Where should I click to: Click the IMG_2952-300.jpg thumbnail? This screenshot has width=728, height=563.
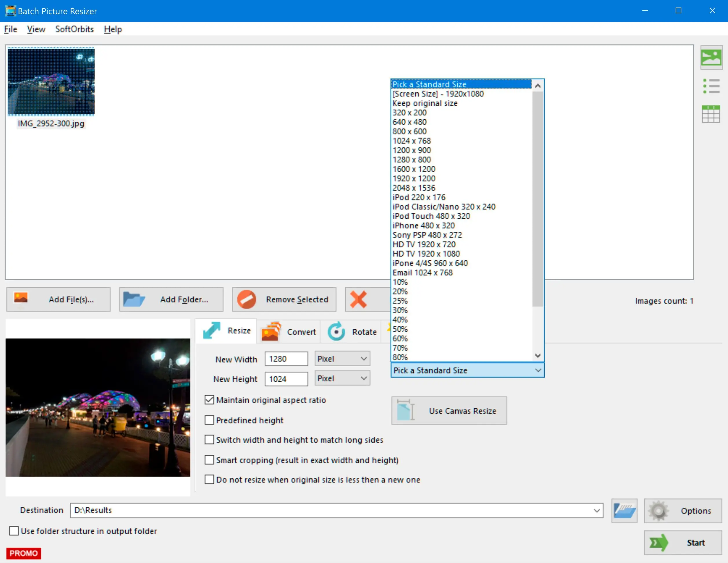[x=52, y=82]
